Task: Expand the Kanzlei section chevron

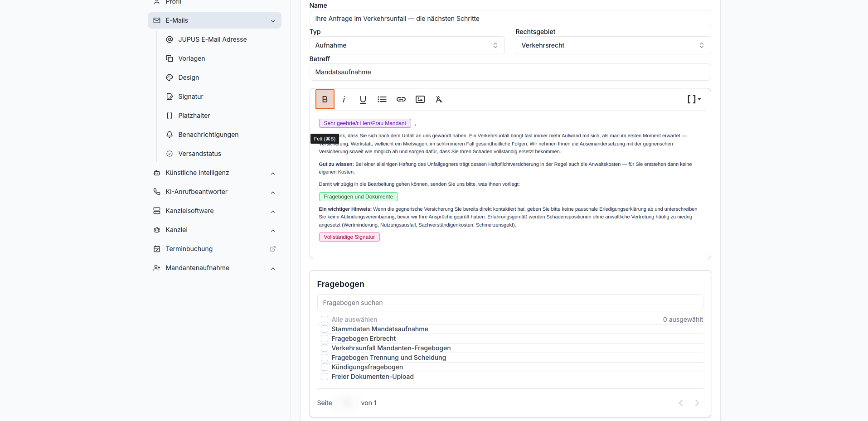Action: click(x=273, y=230)
